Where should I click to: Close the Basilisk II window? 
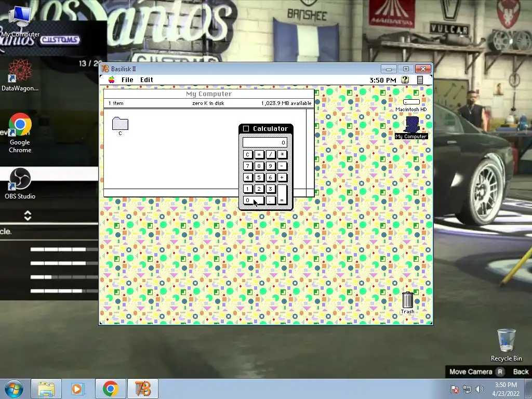click(423, 69)
